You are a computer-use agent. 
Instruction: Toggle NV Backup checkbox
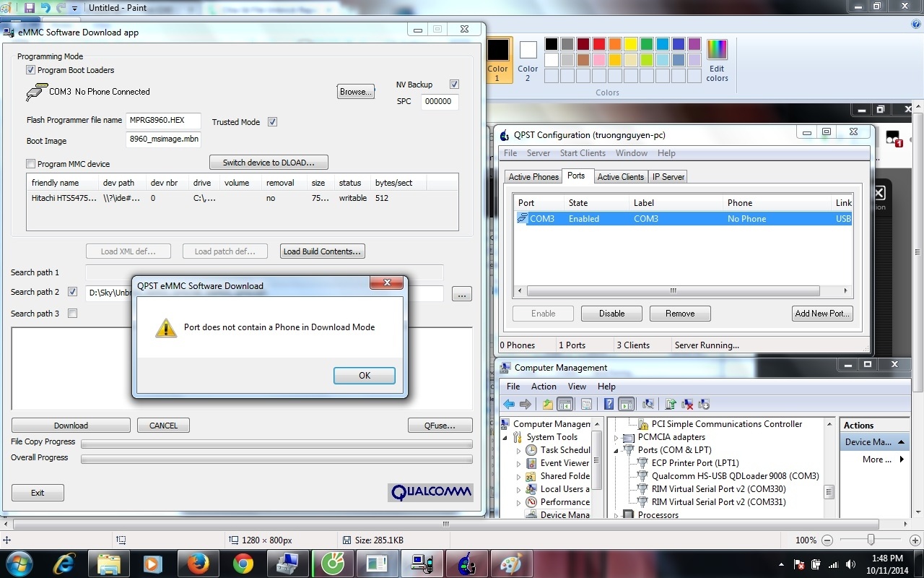coord(454,85)
